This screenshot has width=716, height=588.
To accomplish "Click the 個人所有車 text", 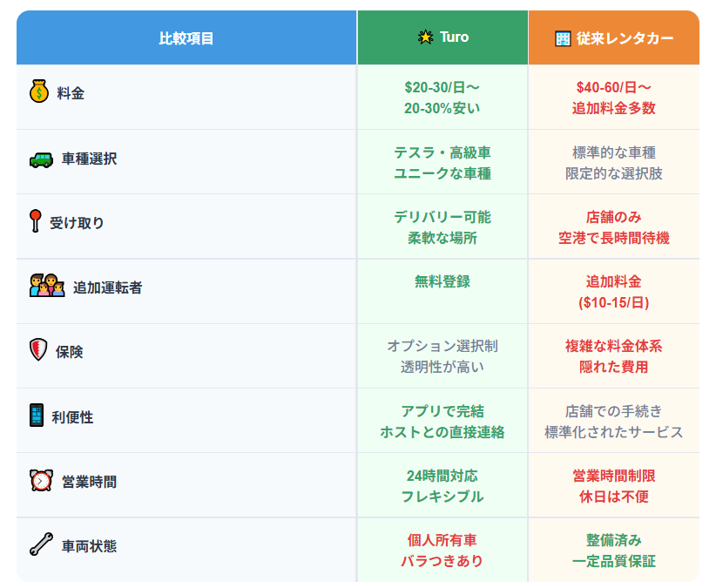I will tap(442, 540).
